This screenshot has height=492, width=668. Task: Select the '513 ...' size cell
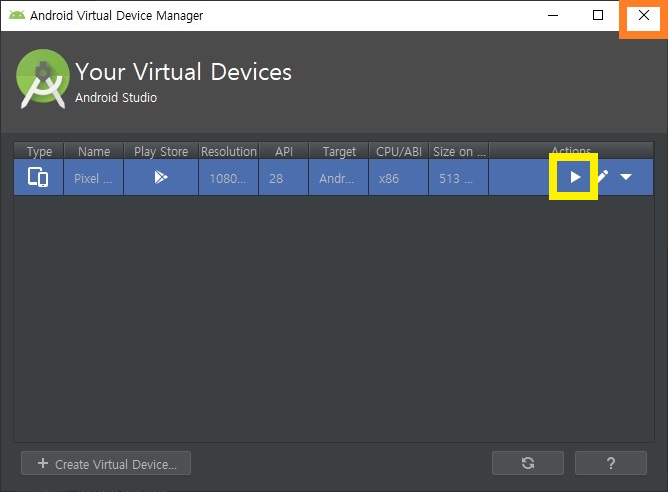coord(458,178)
